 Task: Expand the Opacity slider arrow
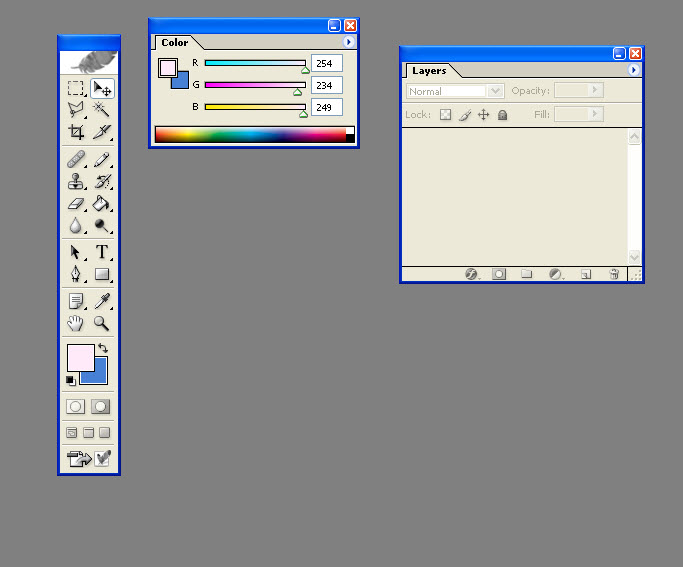tap(595, 90)
